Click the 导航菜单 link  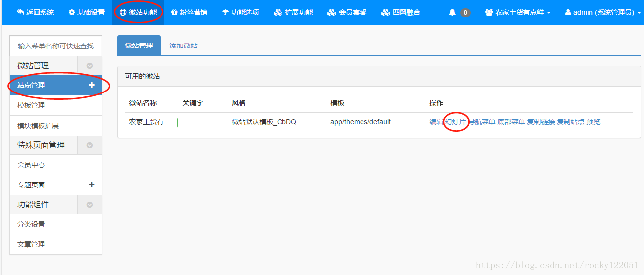[x=482, y=122]
